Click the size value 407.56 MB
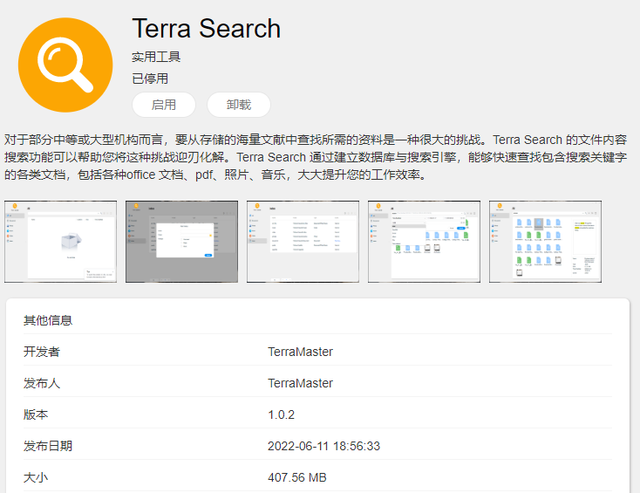Screen dimensions: 640x493 pyautogui.click(x=297, y=477)
